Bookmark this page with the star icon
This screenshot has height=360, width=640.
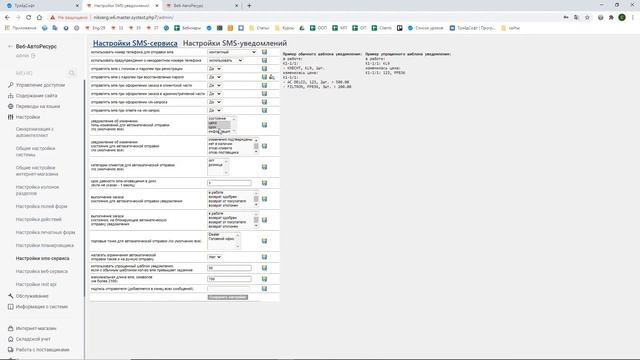[587, 18]
